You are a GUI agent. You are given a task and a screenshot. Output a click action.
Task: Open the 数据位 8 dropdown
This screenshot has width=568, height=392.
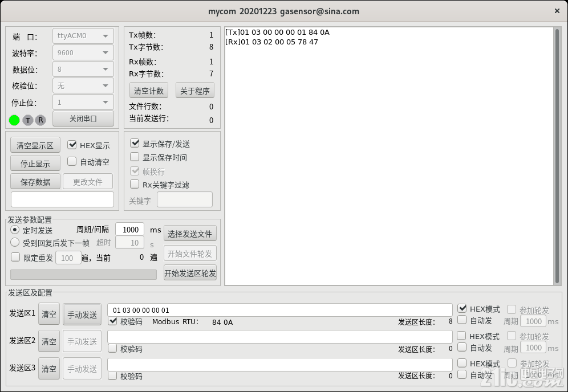click(x=83, y=69)
